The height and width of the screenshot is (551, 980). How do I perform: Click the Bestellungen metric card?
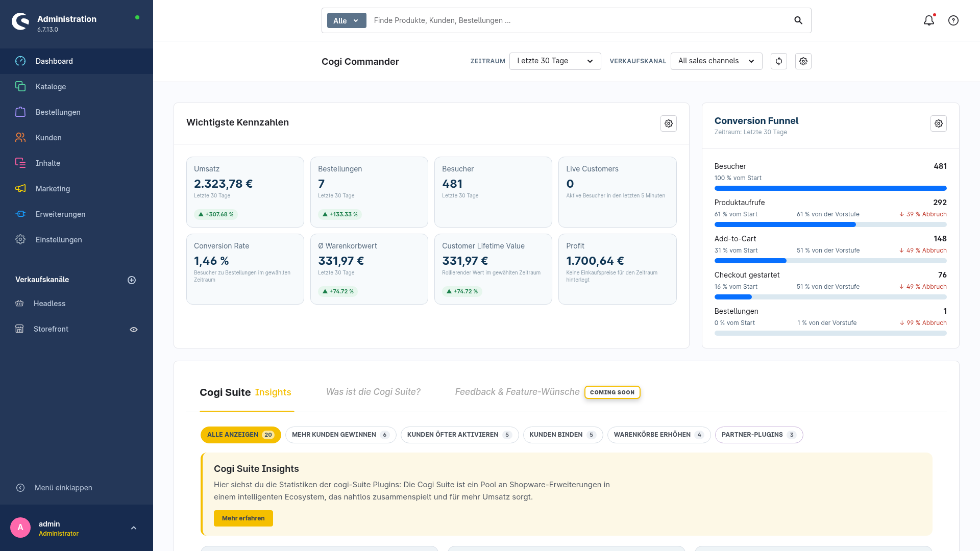tap(369, 192)
